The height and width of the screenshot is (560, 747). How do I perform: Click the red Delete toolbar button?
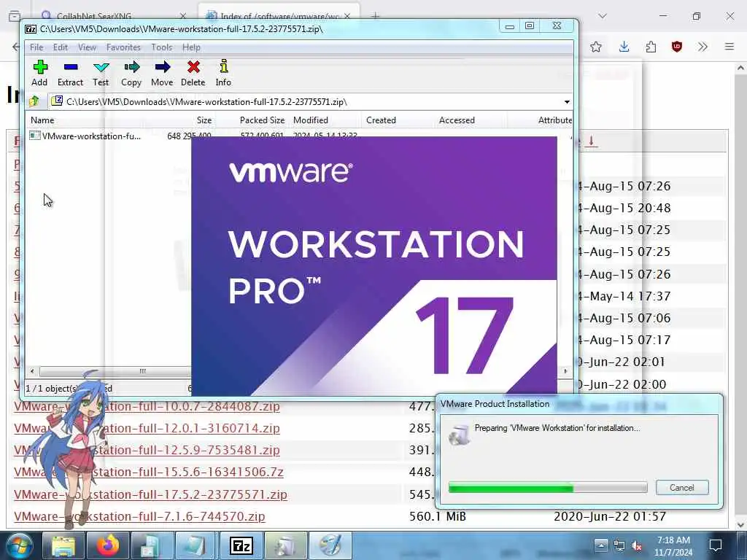193,74
